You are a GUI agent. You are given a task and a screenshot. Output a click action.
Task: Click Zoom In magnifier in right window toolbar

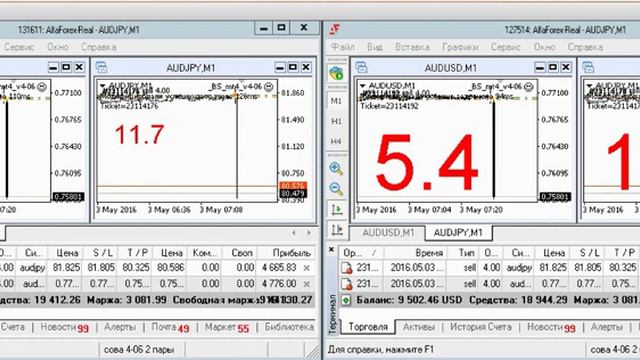coord(336,168)
